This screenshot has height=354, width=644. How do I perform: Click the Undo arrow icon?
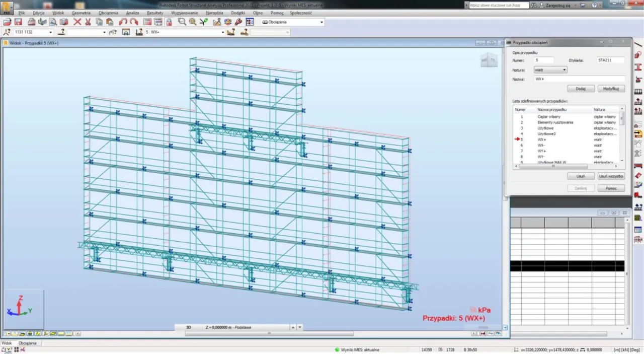[x=123, y=22]
